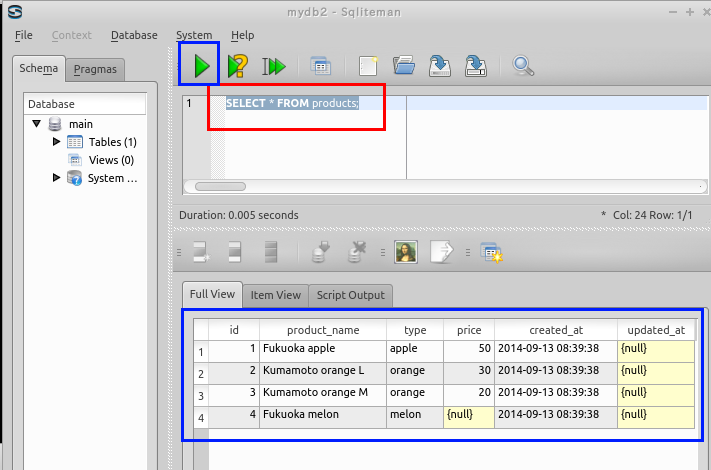This screenshot has width=711, height=470.
Task: Select the Full View tab
Action: [212, 294]
